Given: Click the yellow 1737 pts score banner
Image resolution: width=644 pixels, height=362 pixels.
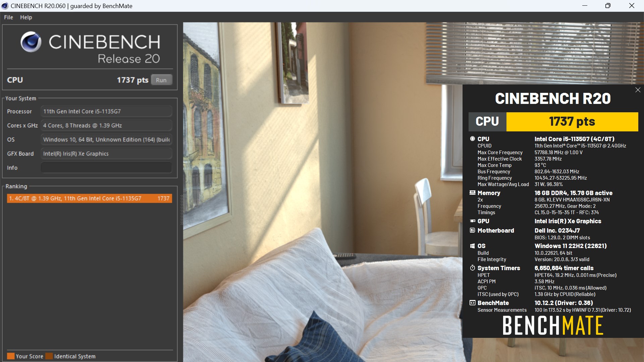Looking at the screenshot, I should 572,122.
